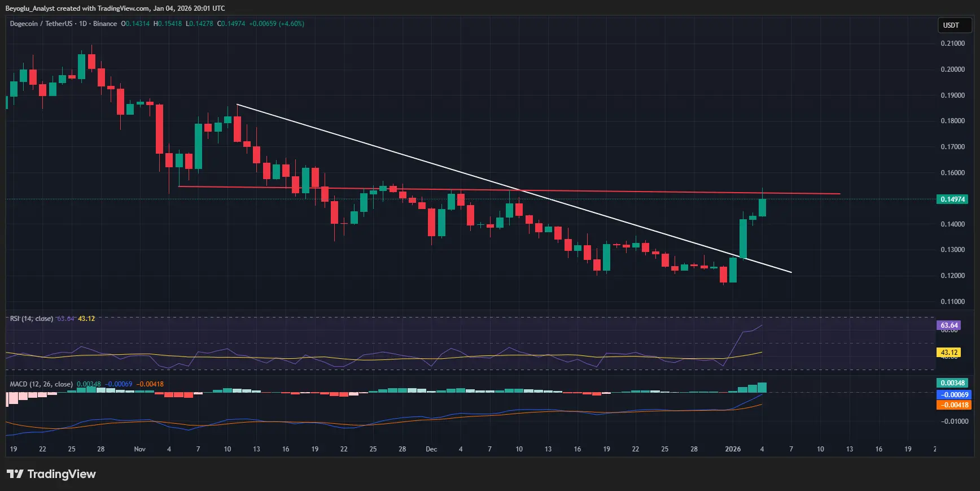Click the 0.19000 price axis label
Image resolution: width=980 pixels, height=491 pixels.
coord(952,95)
